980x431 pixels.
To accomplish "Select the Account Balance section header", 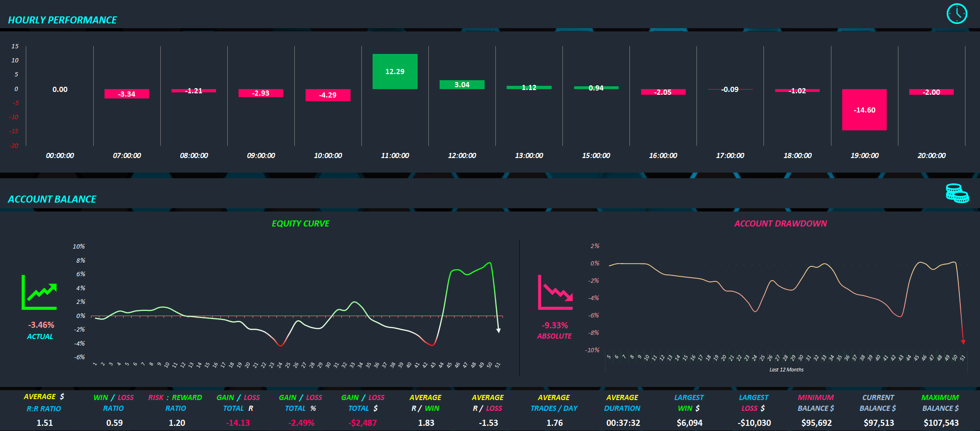I will pyautogui.click(x=52, y=198).
